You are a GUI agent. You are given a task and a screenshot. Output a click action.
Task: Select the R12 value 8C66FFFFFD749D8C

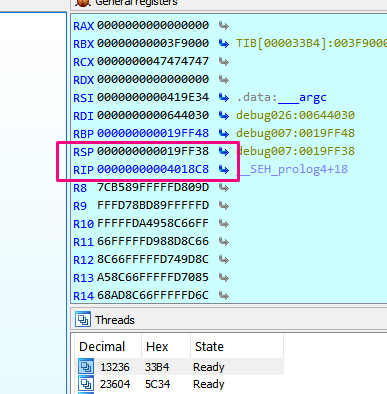pos(153,260)
